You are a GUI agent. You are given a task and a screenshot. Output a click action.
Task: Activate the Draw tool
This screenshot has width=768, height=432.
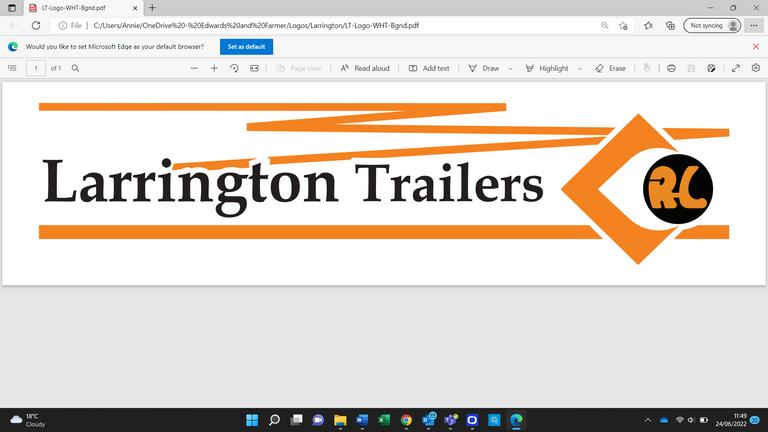pos(483,68)
